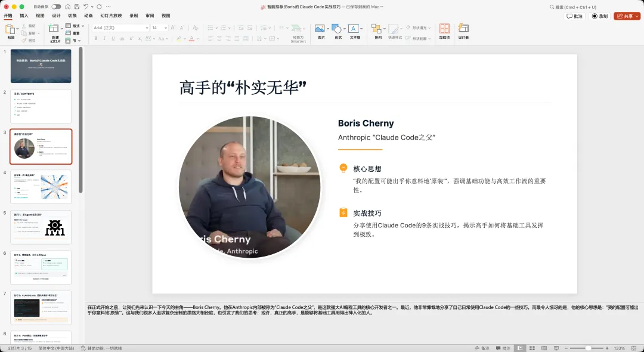Click the text highlight color icon

tap(179, 38)
